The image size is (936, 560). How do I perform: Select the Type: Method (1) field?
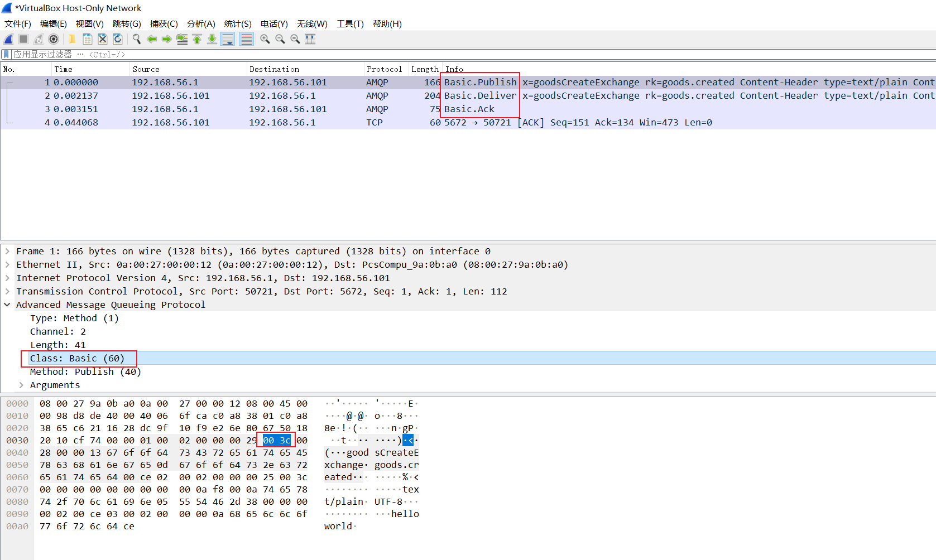click(74, 318)
